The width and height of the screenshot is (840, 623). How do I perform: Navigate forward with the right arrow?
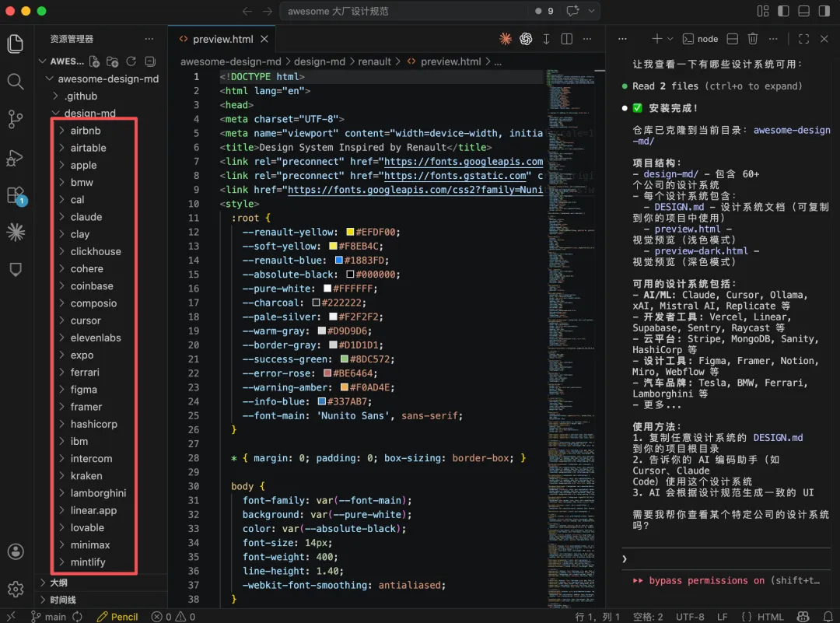tap(268, 11)
